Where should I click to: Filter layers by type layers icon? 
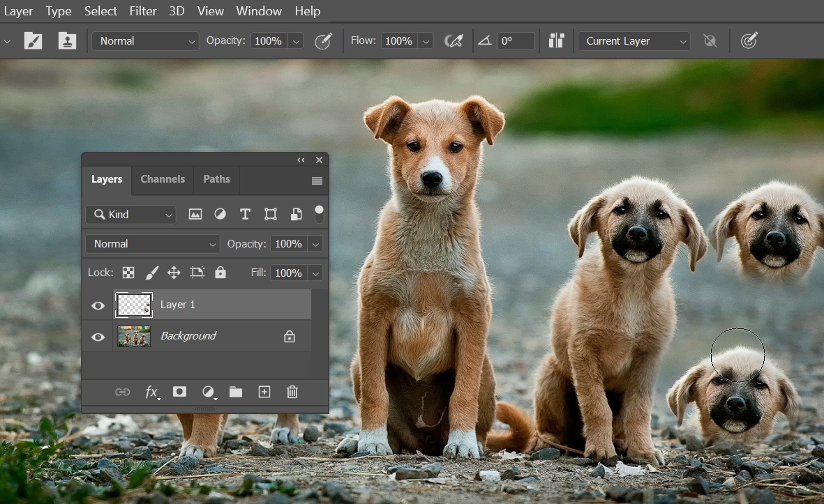click(245, 214)
